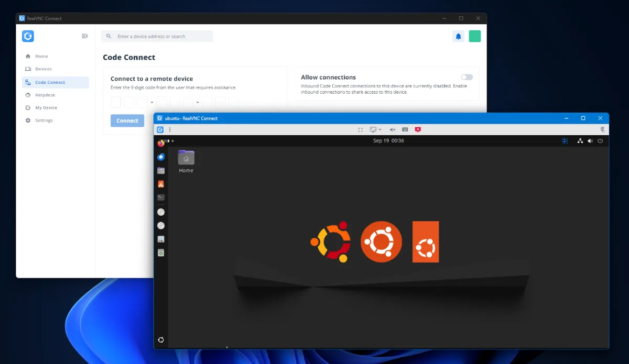Image resolution: width=629 pixels, height=364 pixels.
Task: Click the volume icon in Ubuntu top panel
Action: tap(590, 141)
